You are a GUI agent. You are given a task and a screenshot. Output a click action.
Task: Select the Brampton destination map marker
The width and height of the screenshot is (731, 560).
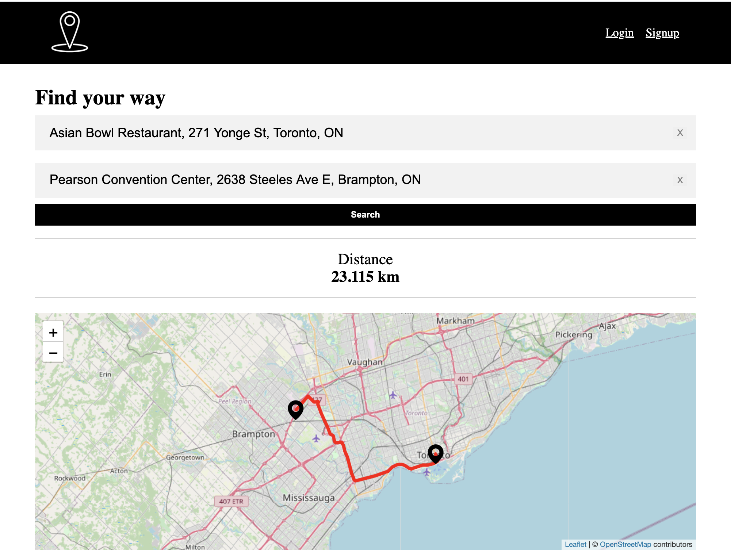[296, 410]
